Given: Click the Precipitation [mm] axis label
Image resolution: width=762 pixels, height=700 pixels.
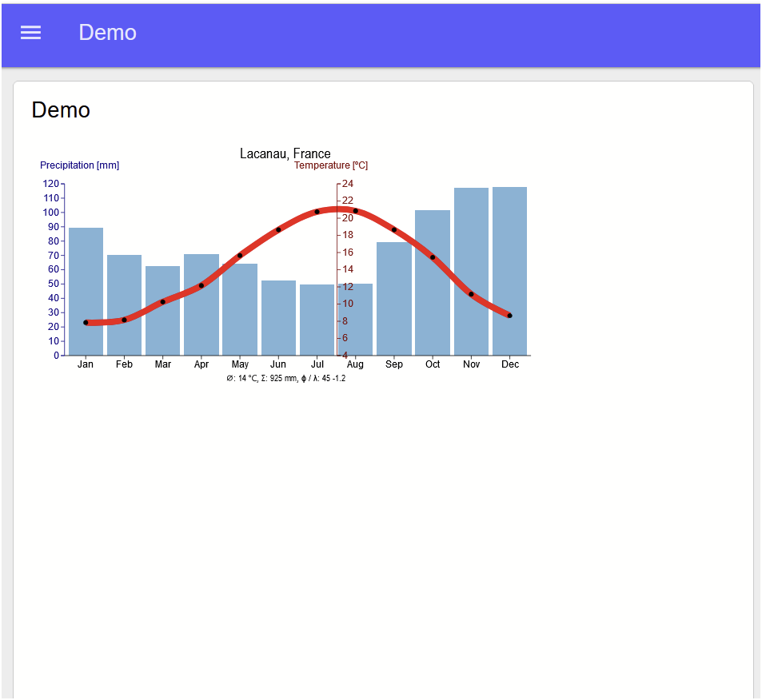Looking at the screenshot, I should click(80, 165).
